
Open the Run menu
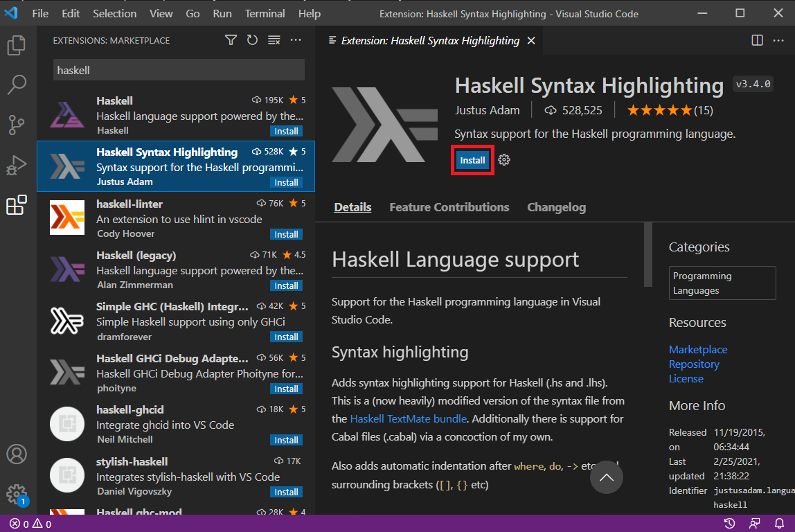coord(222,14)
